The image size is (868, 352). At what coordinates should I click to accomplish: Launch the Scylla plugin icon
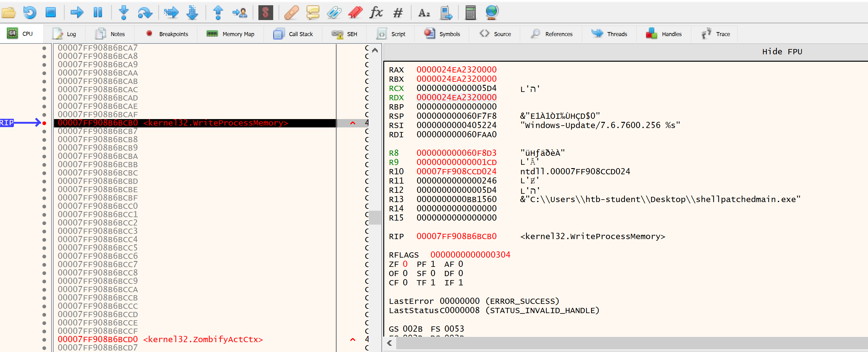click(x=265, y=13)
